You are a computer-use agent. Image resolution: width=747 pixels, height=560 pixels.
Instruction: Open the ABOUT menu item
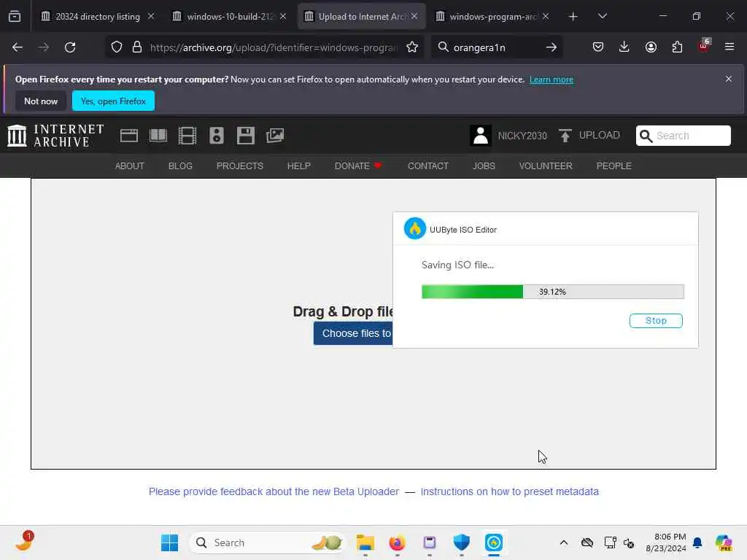point(130,166)
